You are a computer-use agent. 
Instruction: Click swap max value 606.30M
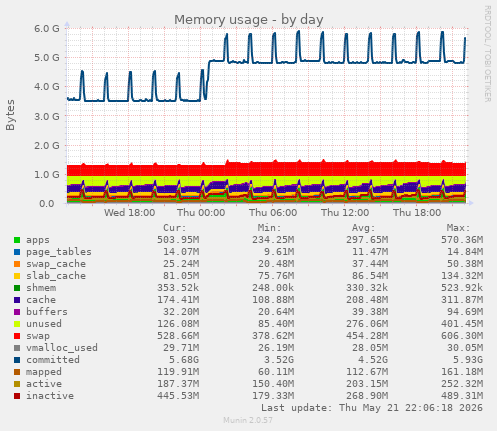[462, 336]
